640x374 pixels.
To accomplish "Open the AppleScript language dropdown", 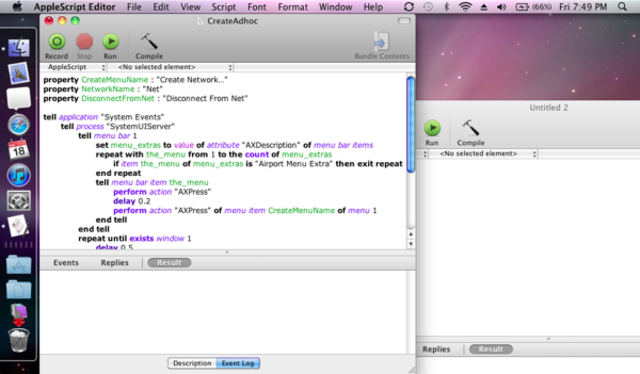I will click(73, 67).
